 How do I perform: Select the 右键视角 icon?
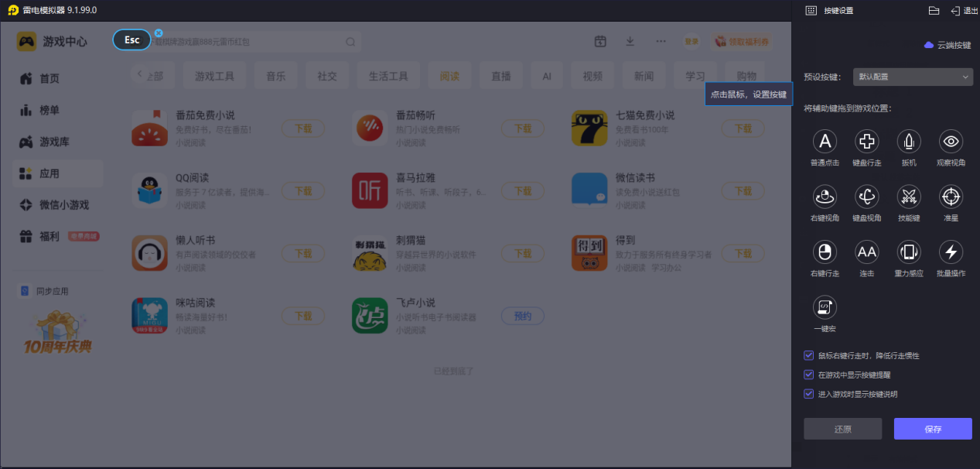tap(825, 197)
